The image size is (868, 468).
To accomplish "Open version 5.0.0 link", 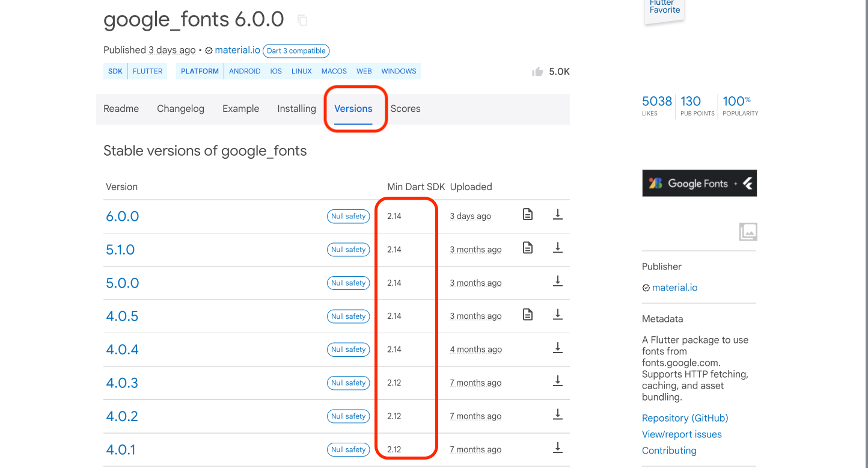I will (x=123, y=283).
